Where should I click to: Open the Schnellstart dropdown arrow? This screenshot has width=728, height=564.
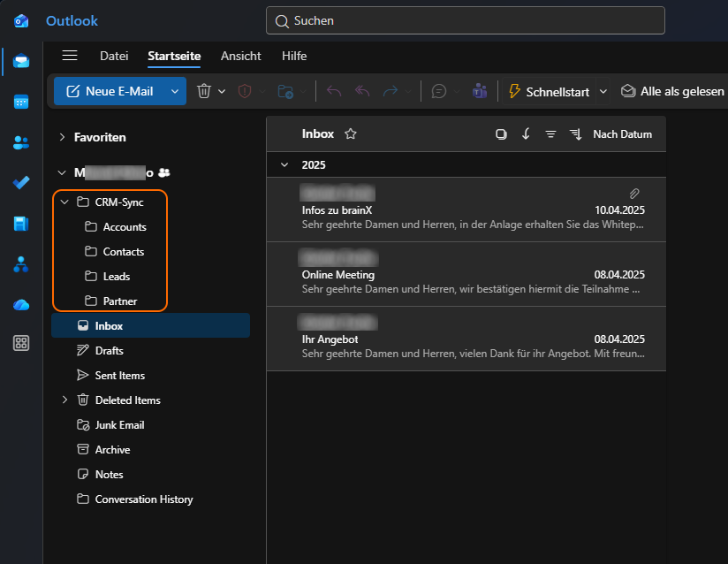[603, 91]
